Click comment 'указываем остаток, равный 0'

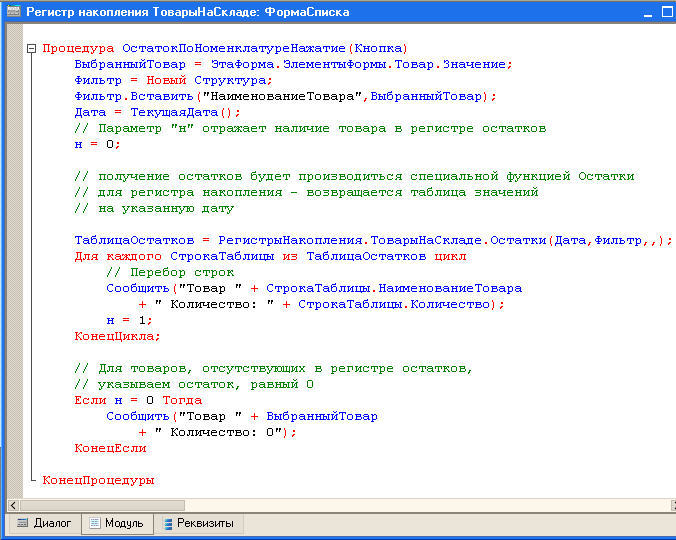(x=194, y=384)
